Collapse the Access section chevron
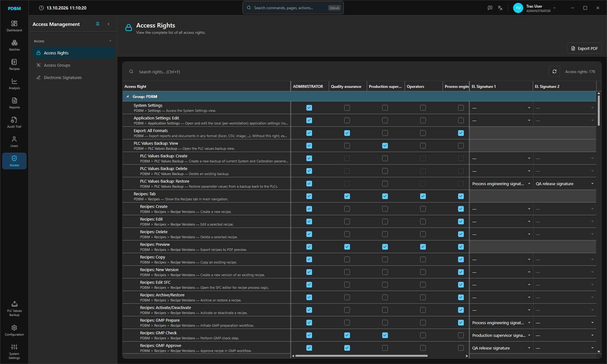Viewport: 607px width, 364px height. [x=110, y=41]
